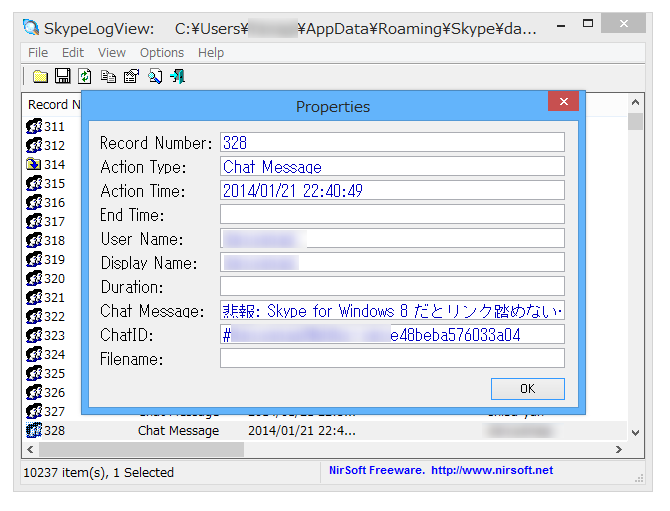Select the file transfer icon of record 314
The height and width of the screenshot is (511, 670).
point(34,164)
